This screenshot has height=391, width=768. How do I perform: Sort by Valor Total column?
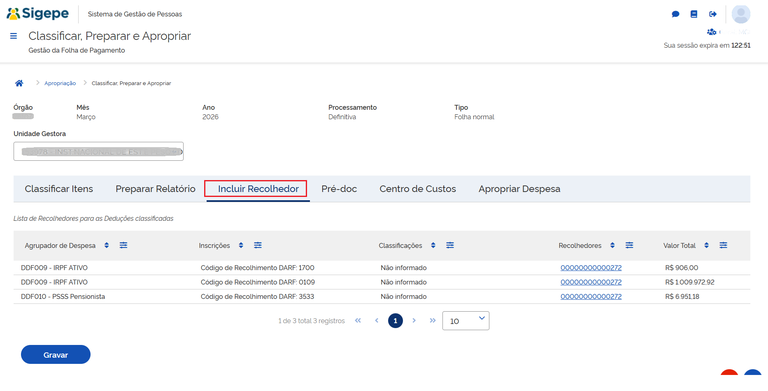(x=706, y=245)
